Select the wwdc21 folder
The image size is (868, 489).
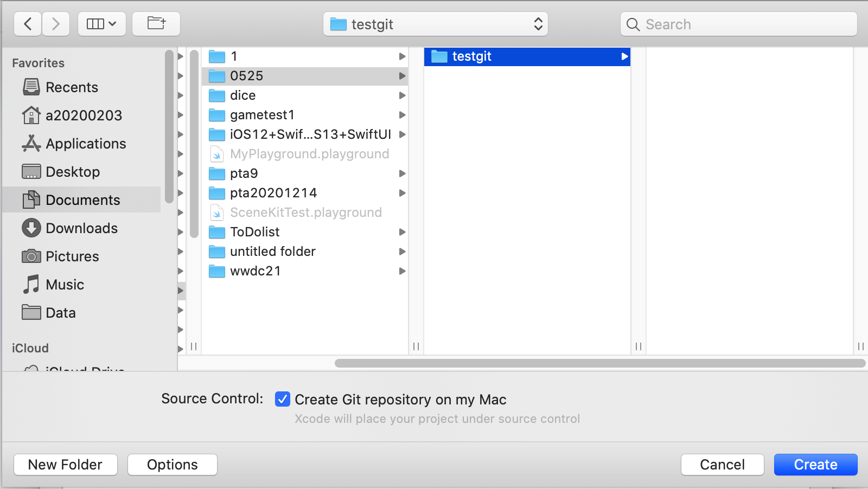coord(305,271)
